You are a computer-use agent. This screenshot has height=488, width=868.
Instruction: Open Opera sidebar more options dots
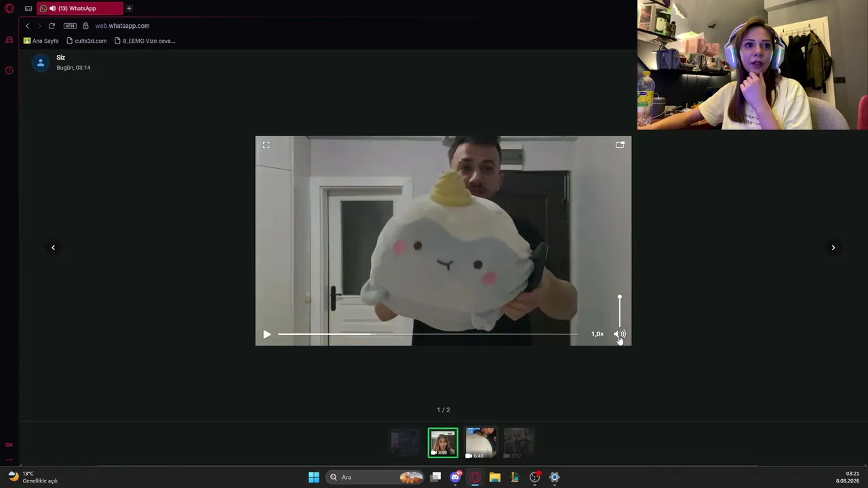click(9, 459)
